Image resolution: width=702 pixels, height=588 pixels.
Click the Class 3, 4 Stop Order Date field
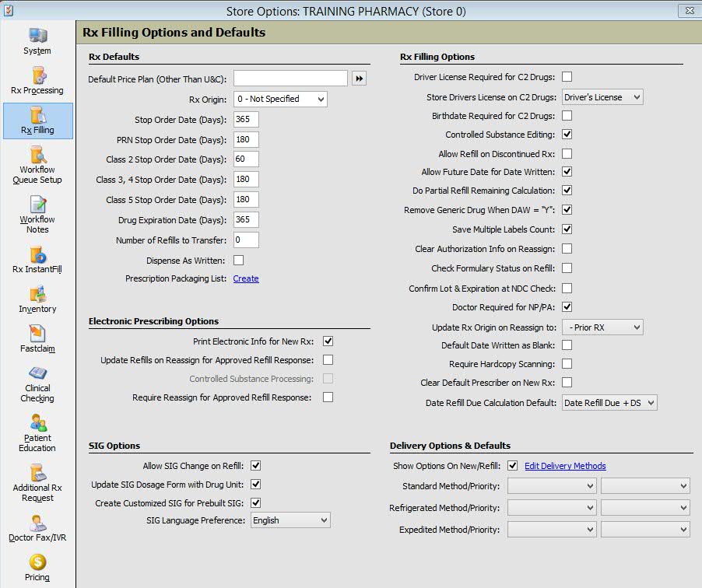[246, 180]
